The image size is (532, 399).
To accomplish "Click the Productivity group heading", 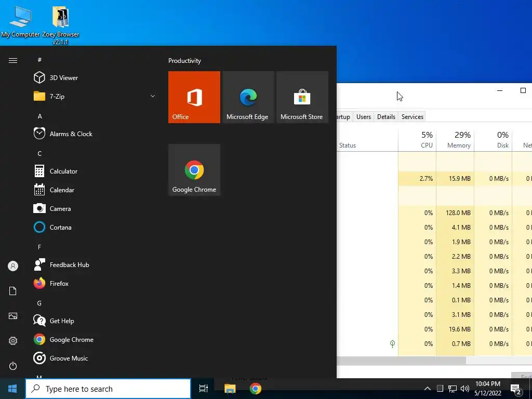I will (x=184, y=61).
